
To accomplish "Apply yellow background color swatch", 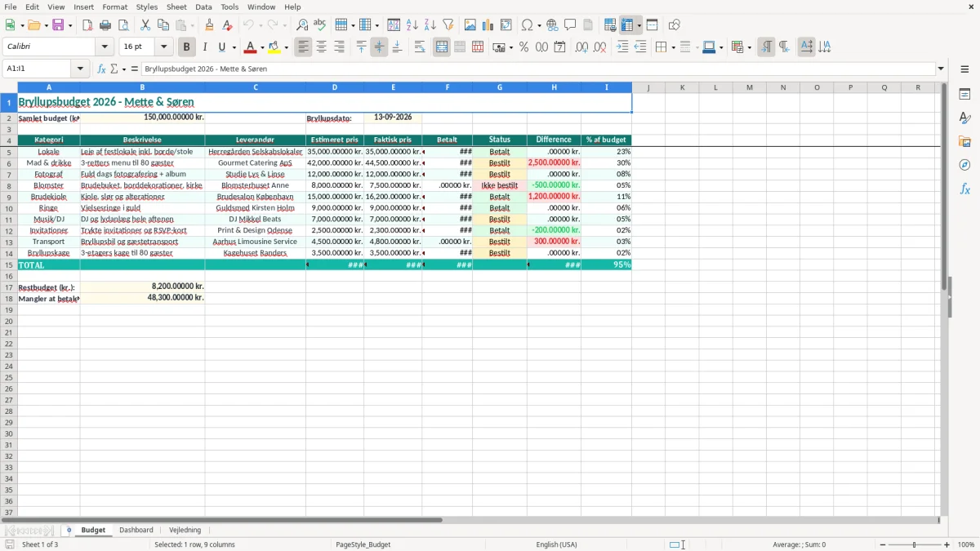I will point(274,47).
